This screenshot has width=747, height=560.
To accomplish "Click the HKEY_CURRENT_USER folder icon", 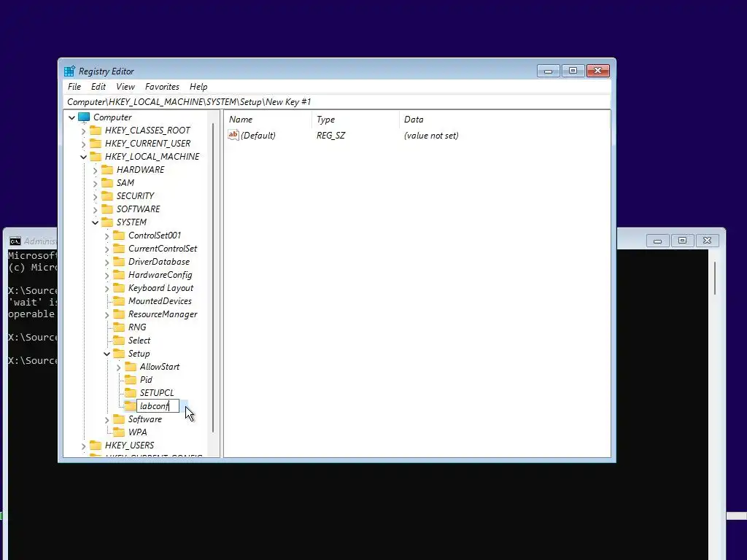I will coord(96,144).
